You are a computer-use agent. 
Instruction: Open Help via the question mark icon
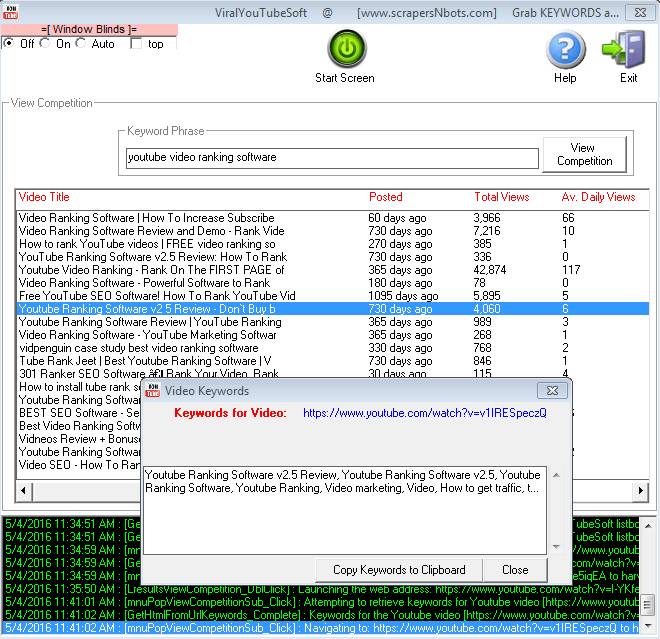coord(565,49)
